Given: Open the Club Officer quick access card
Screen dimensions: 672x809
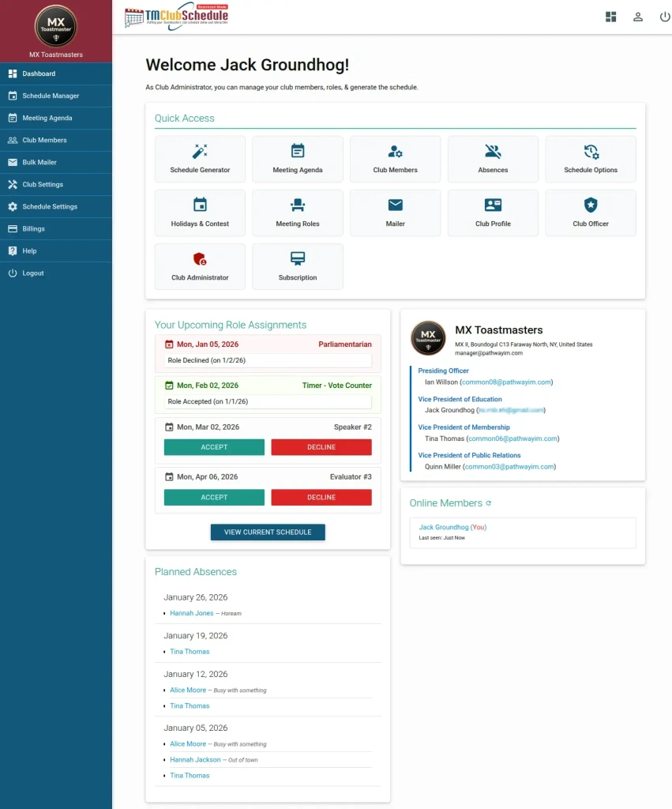Looking at the screenshot, I should coord(591,213).
